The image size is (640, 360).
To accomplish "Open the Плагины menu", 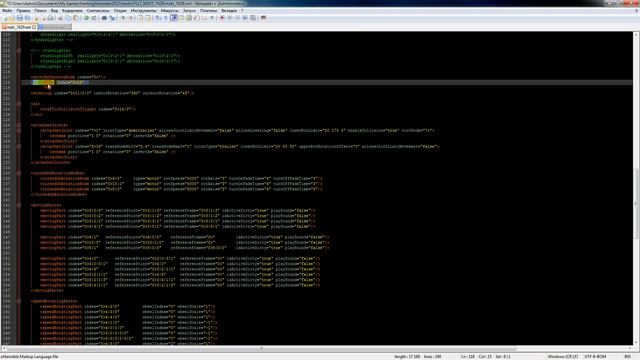I will (x=209, y=11).
